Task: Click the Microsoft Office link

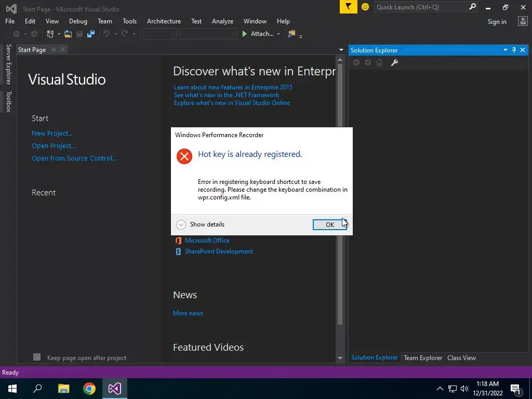Action: (x=207, y=240)
